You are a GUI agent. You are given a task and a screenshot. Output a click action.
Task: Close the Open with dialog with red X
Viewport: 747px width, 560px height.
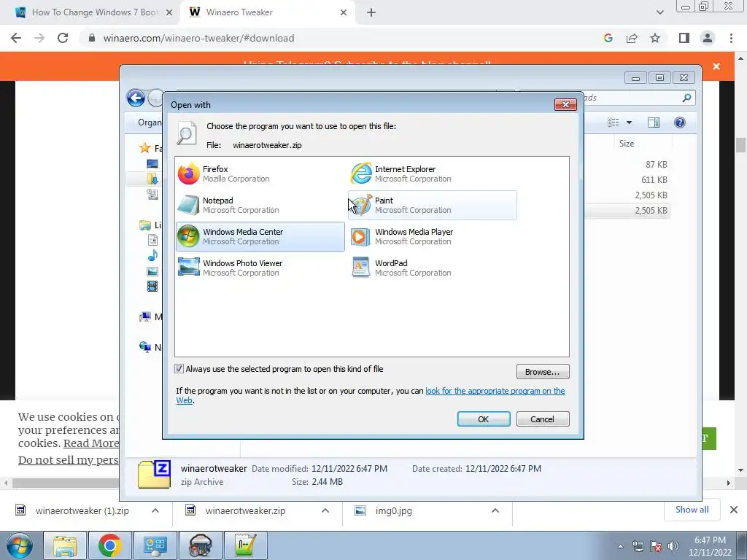point(565,104)
